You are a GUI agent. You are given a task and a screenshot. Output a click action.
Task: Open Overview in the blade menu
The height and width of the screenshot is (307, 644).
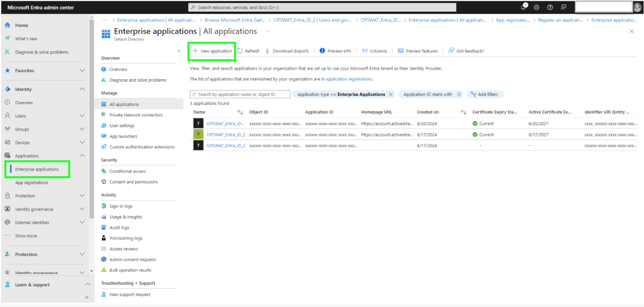[x=118, y=69]
